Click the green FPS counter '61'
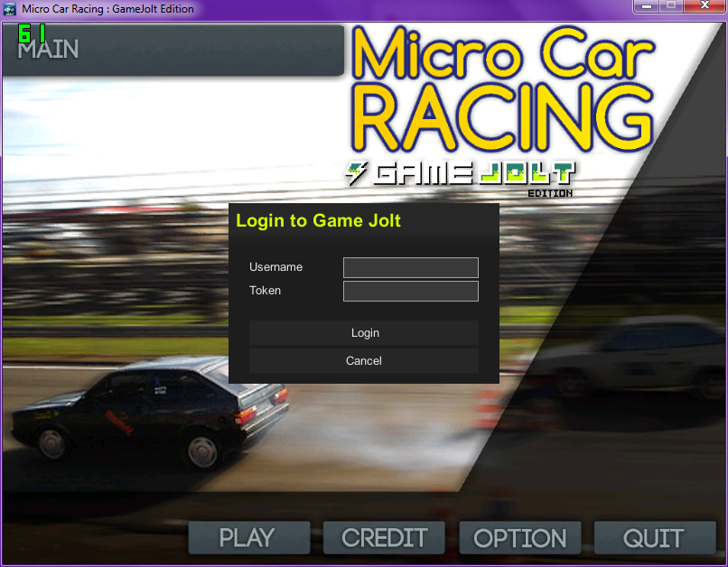The width and height of the screenshot is (728, 567). coord(32,33)
